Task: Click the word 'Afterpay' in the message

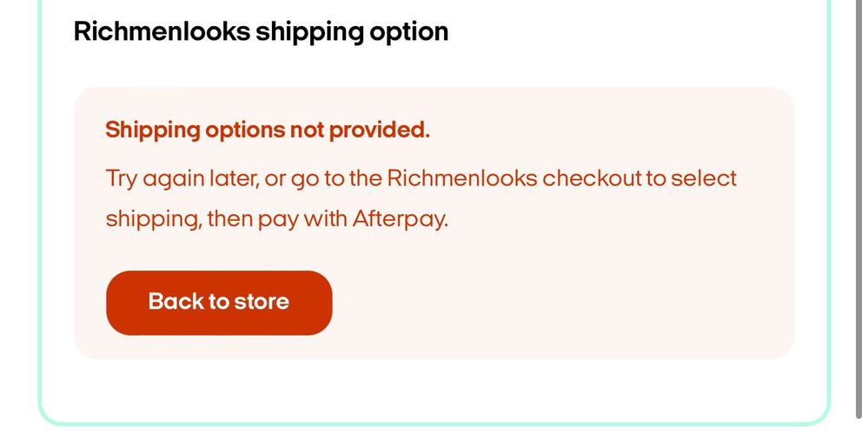Action: (x=399, y=217)
